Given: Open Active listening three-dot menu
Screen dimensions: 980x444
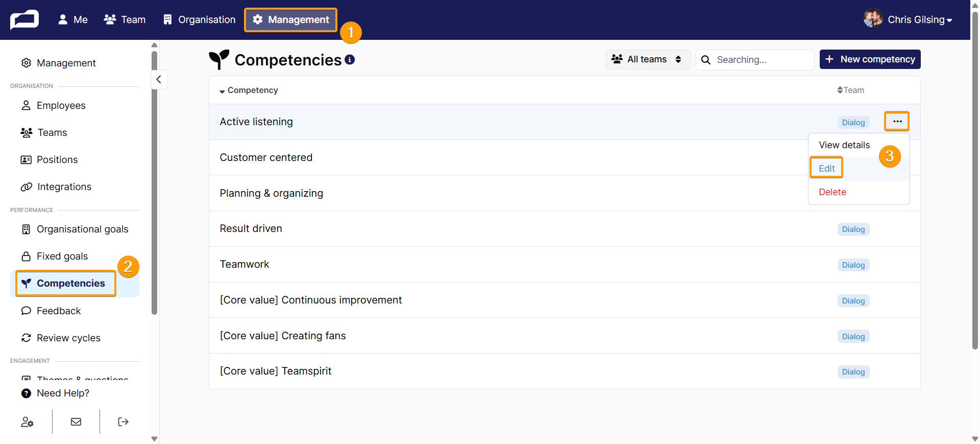Looking at the screenshot, I should [x=897, y=122].
